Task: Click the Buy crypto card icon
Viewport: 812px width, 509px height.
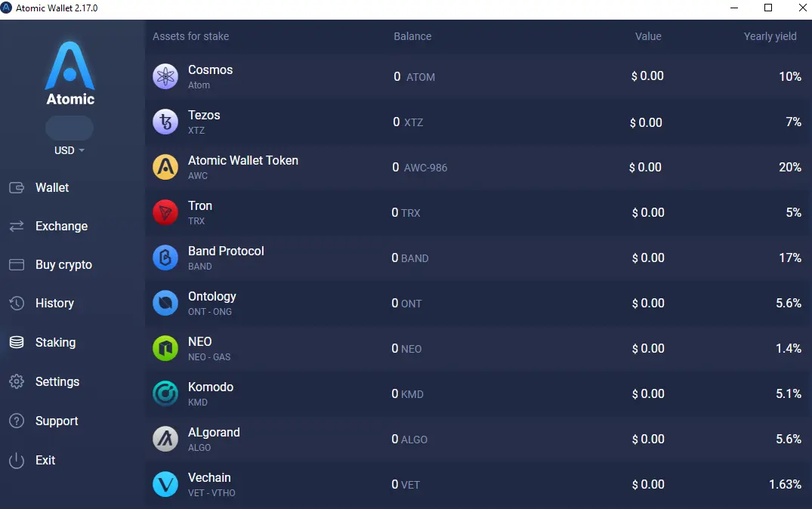Action: click(17, 264)
